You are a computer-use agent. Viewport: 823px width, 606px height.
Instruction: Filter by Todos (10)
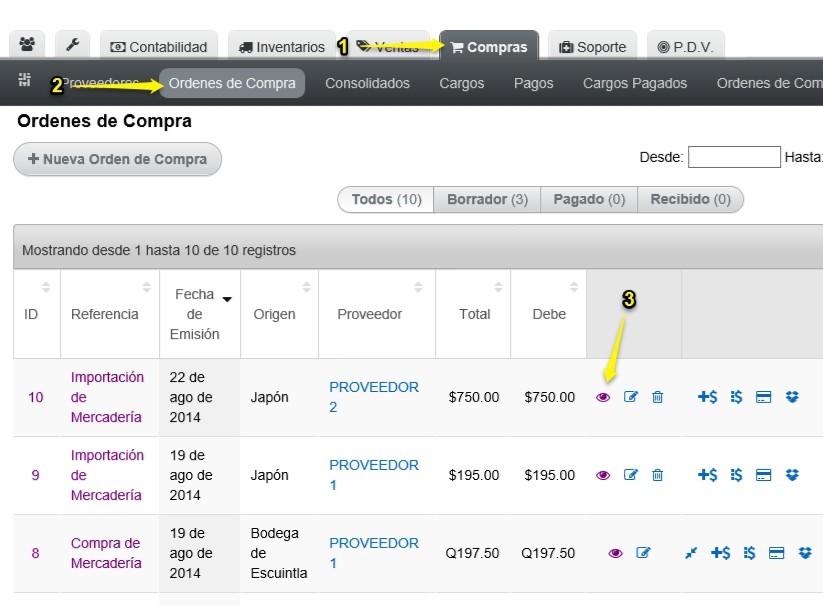click(386, 199)
